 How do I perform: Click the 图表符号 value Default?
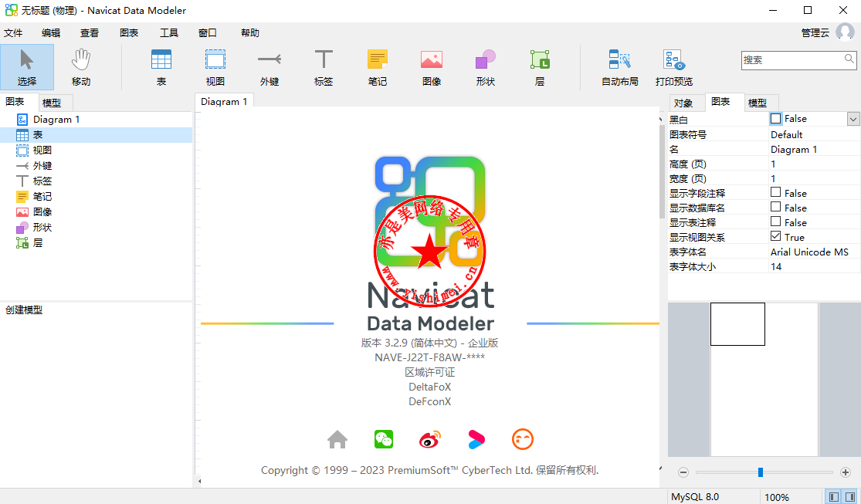(x=786, y=134)
